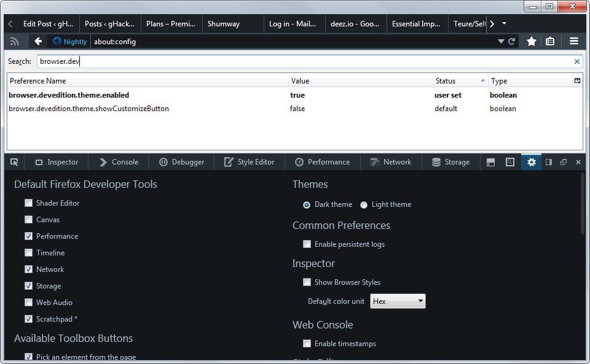The height and width of the screenshot is (364, 590).
Task: Click responsive design mode icon
Action: click(510, 162)
